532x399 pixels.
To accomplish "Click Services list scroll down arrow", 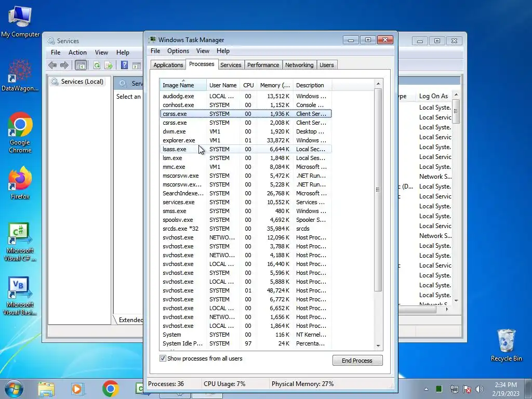I will tap(456, 301).
